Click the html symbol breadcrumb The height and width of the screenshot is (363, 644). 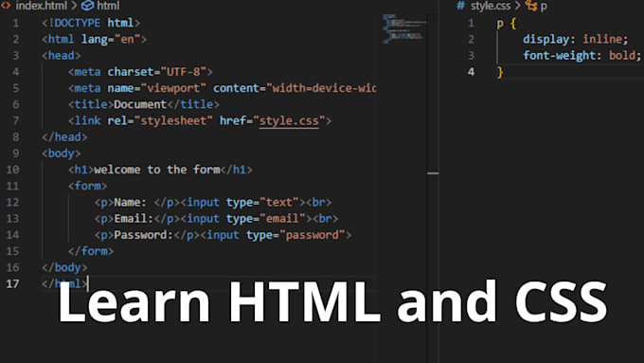(108, 6)
